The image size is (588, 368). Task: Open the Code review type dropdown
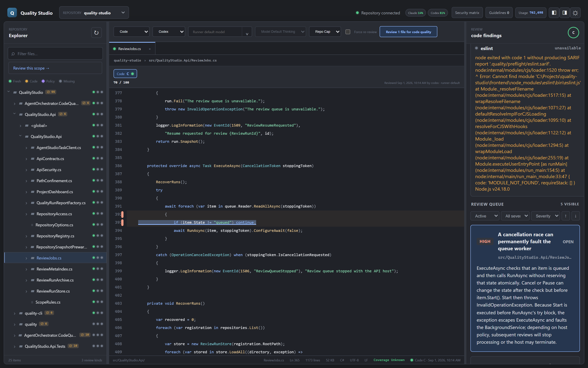tap(131, 32)
